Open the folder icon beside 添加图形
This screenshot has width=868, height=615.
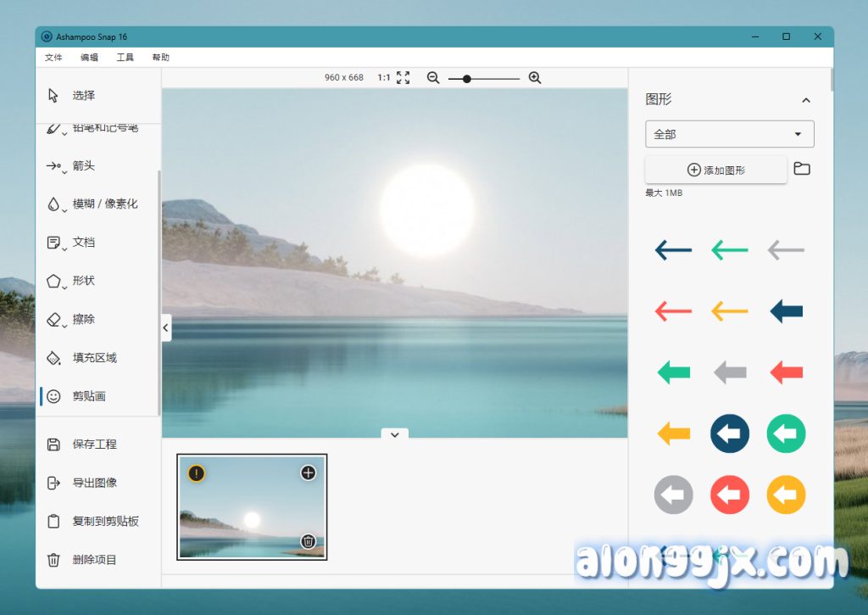point(802,169)
